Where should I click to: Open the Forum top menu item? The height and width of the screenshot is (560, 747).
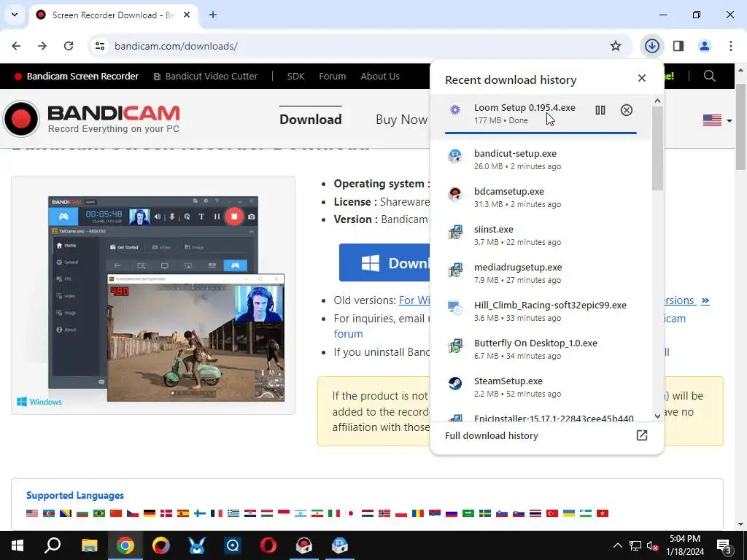click(x=332, y=76)
